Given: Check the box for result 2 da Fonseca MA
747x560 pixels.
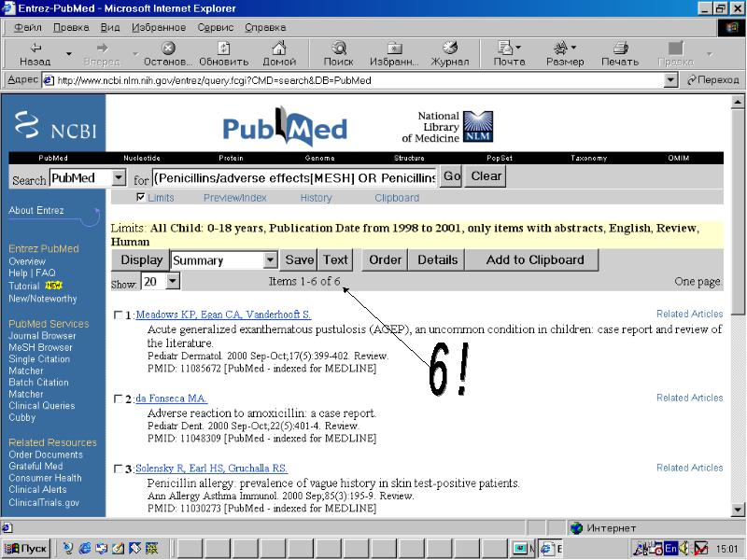Looking at the screenshot, I should pos(119,399).
